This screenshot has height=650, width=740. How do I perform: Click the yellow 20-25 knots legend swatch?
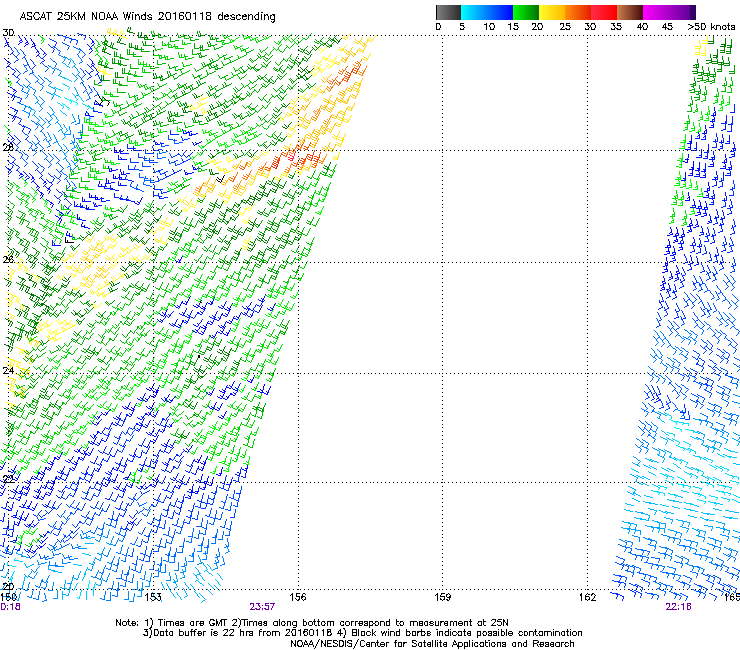pos(552,12)
